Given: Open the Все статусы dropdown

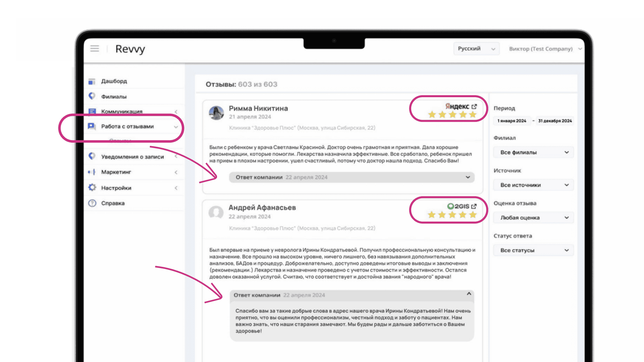Looking at the screenshot, I should [x=533, y=250].
